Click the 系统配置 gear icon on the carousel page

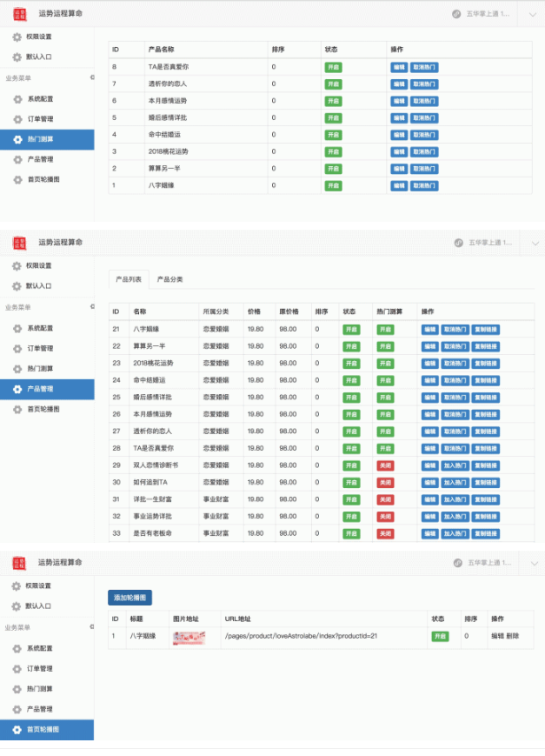click(x=17, y=648)
